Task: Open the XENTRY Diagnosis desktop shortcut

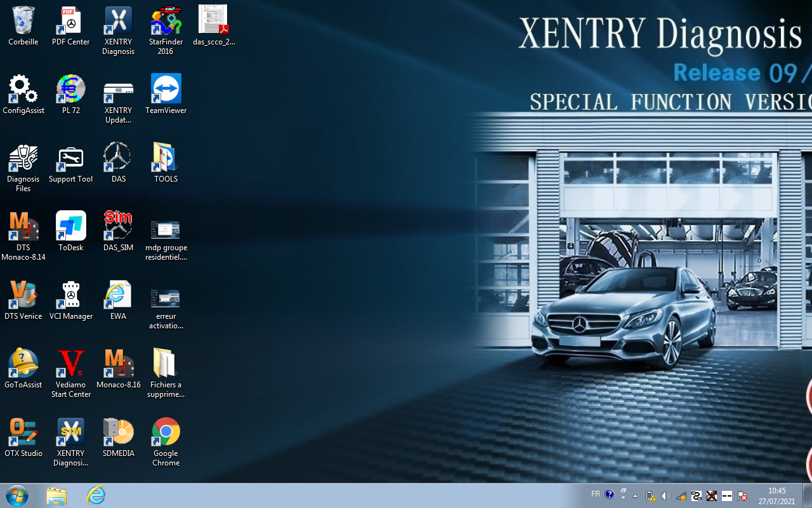Action: [118, 22]
